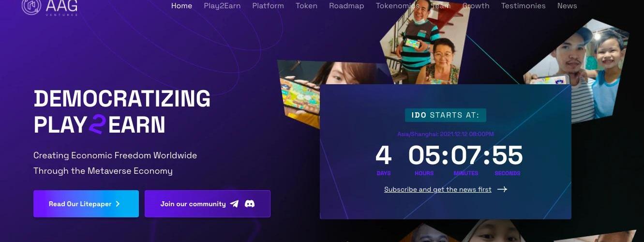Click the IDO STARTS AT label
The height and width of the screenshot is (242, 644).
tap(446, 115)
